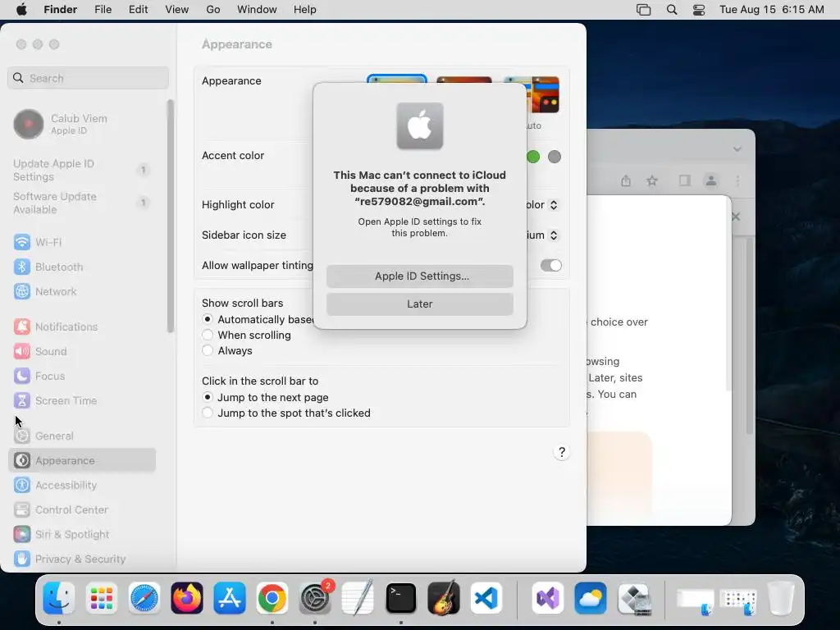The height and width of the screenshot is (630, 840).
Task: Select Dark appearance thumbnail
Action: 464,80
